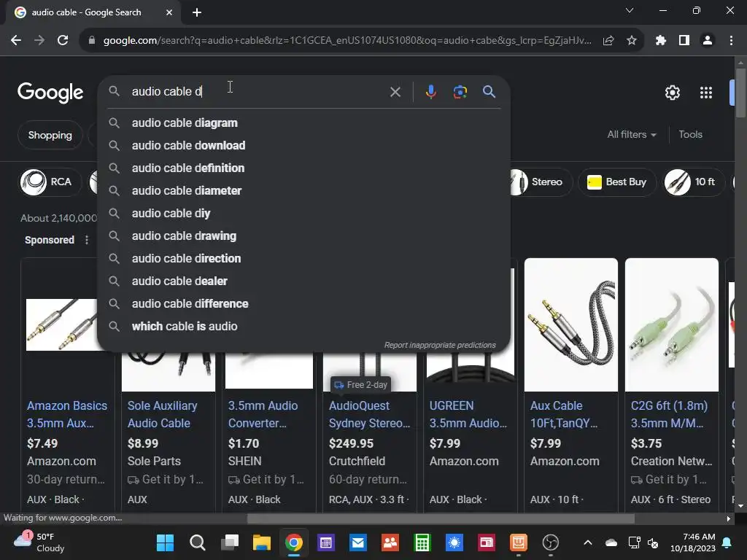Click Report inappropriate predictions link
747x560 pixels.
click(x=440, y=345)
